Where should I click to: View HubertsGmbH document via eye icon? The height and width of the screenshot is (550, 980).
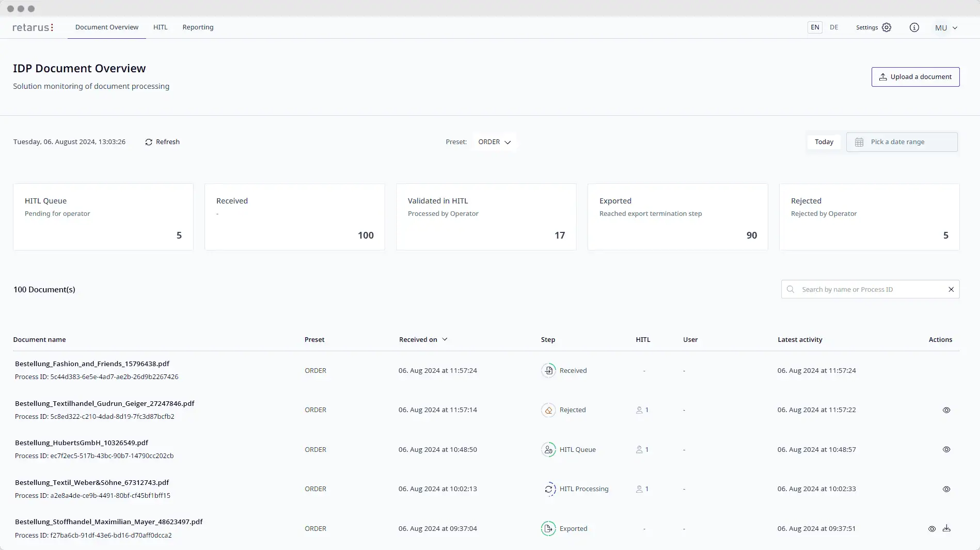[946, 449]
